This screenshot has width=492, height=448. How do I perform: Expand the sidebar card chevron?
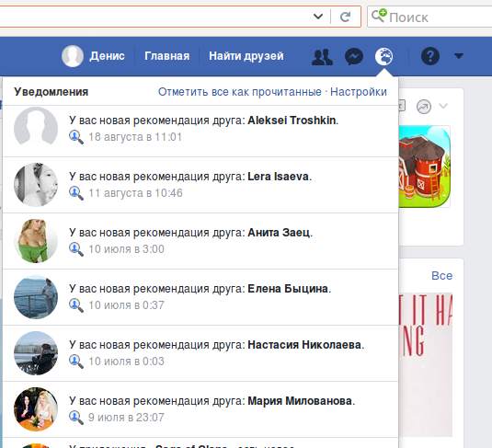[x=443, y=106]
